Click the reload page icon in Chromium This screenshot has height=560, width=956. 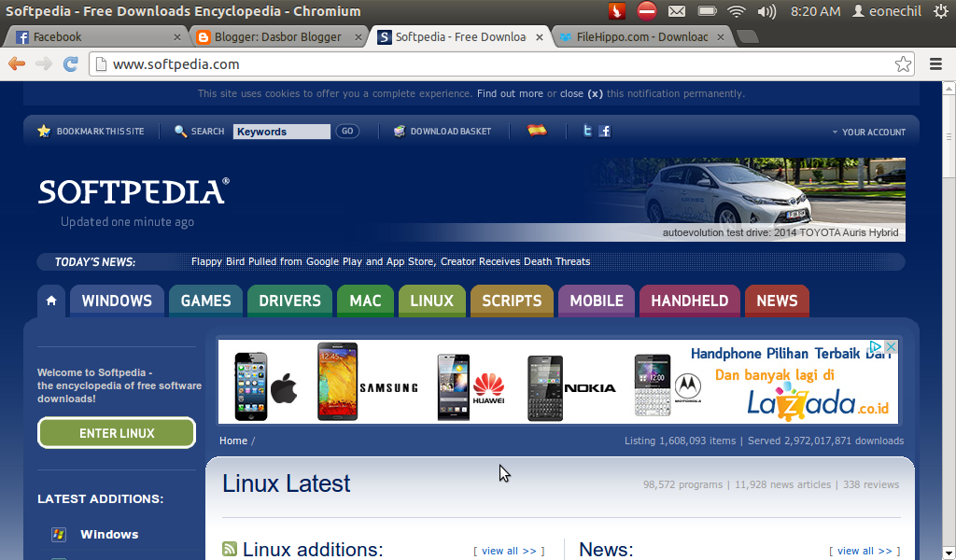pyautogui.click(x=71, y=64)
